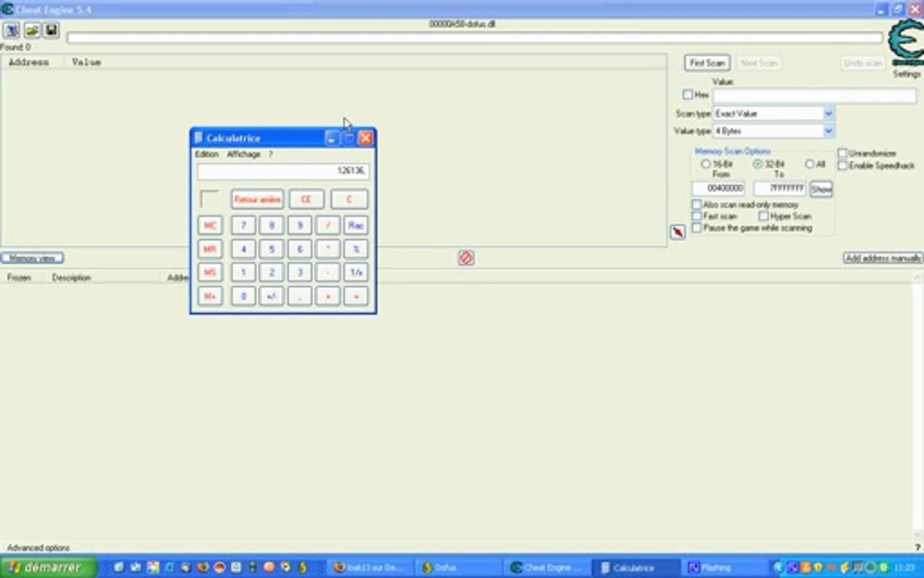Click the Description column header
Viewport: 924px width, 578px height.
pyautogui.click(x=71, y=278)
